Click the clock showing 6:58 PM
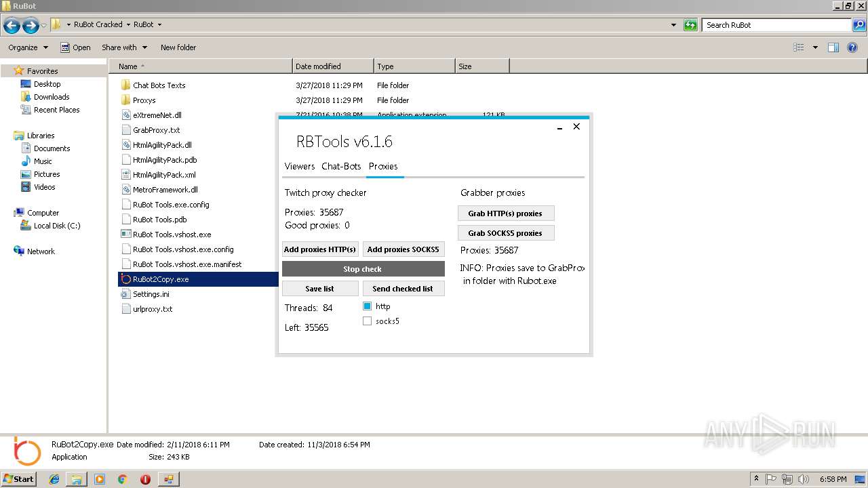This screenshot has width=868, height=488. tap(833, 479)
